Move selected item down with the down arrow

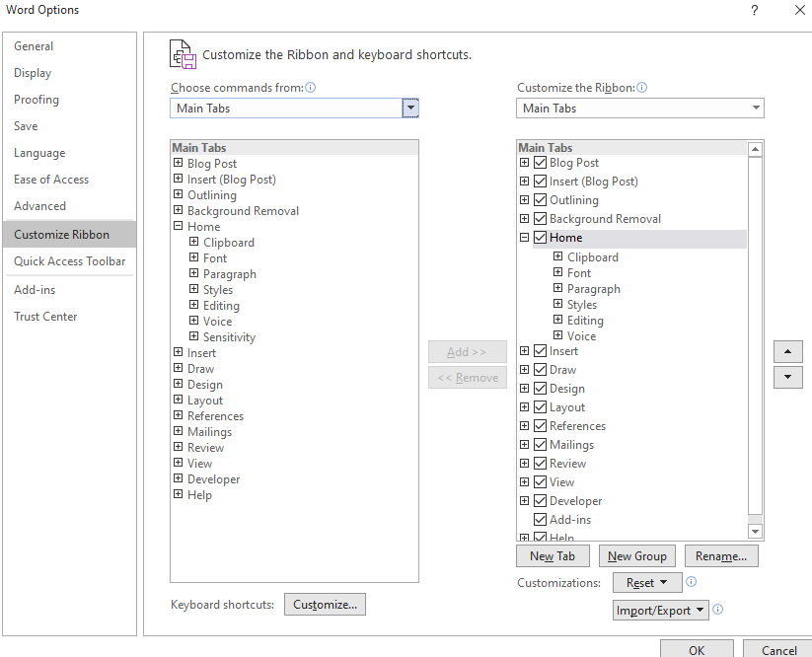(x=787, y=377)
